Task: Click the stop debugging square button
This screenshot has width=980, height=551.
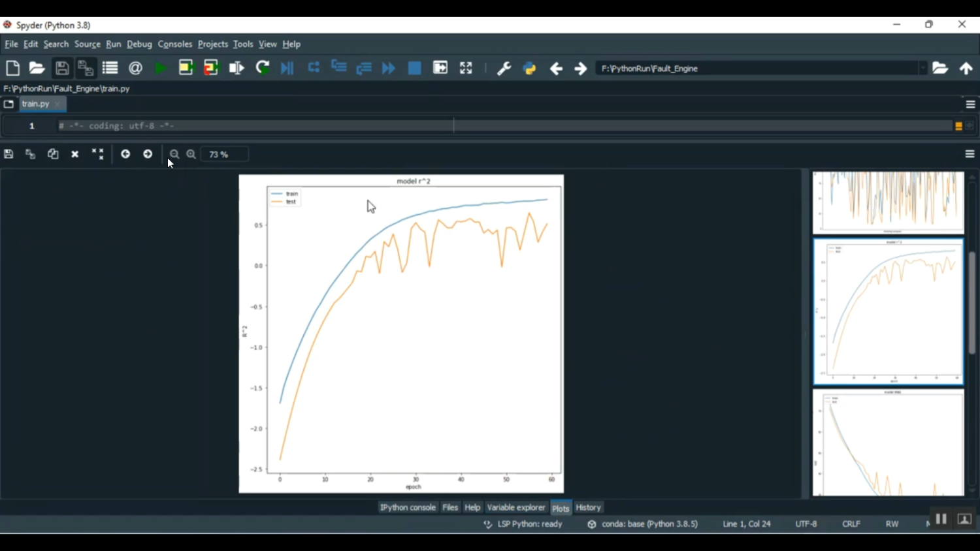Action: click(x=414, y=69)
